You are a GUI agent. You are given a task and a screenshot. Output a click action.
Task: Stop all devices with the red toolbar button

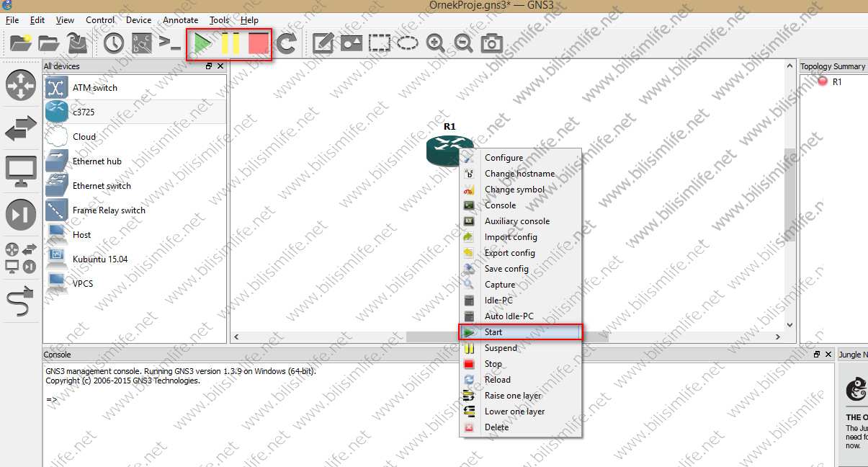click(x=258, y=43)
